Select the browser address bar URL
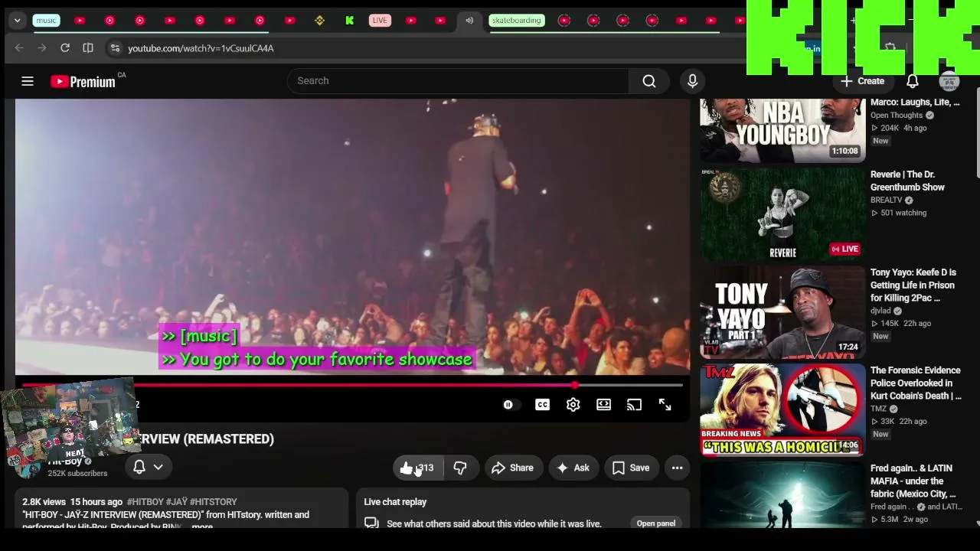Screen dimensions: 980x551 click(x=201, y=48)
